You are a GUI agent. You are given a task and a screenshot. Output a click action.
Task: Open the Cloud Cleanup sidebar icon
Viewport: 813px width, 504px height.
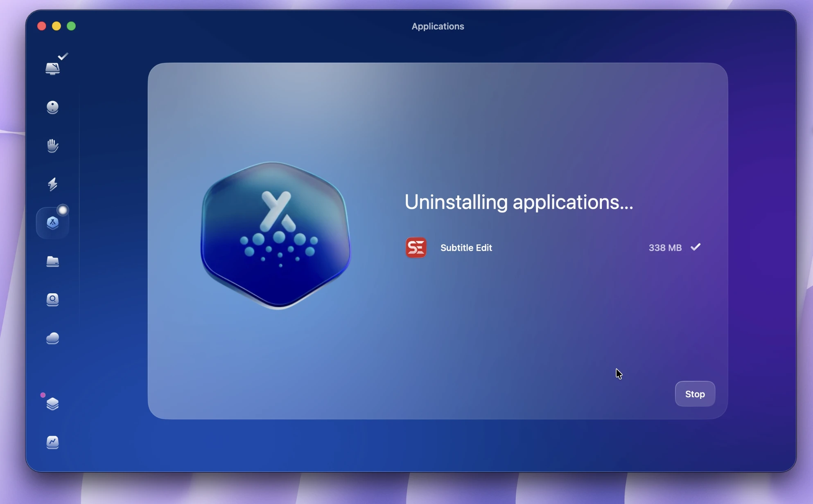pos(52,338)
